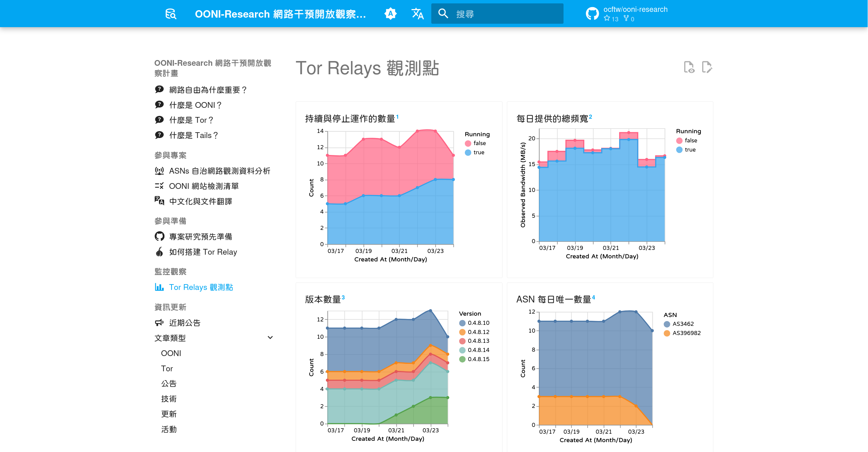Collapse the 文章類型 section chevron
The width and height of the screenshot is (868, 452).
[270, 338]
